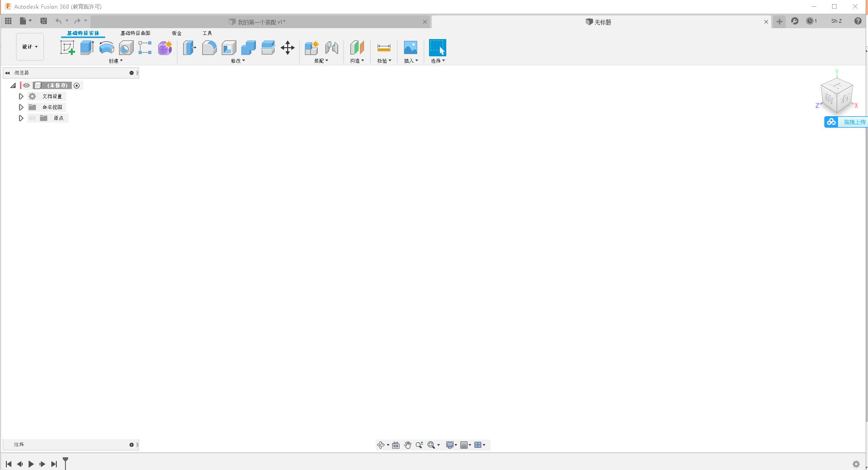This screenshot has height=470, width=868.
Task: Select the Revolve tool
Action: click(x=106, y=48)
